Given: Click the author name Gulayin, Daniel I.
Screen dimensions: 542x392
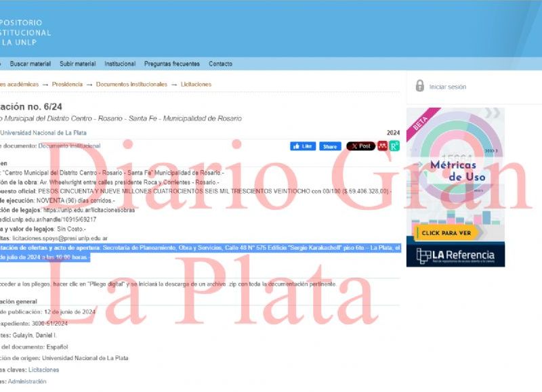Looking at the screenshot, I should pyautogui.click(x=35, y=335).
